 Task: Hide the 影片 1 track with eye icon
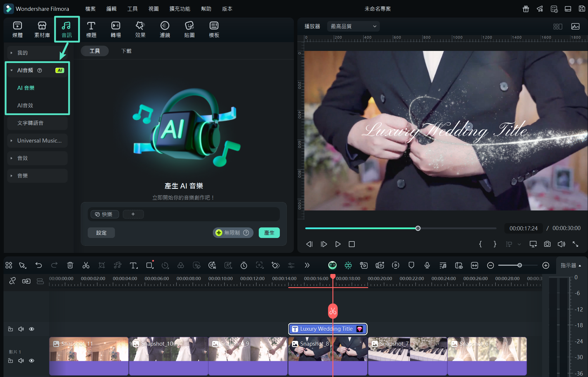[32, 361]
